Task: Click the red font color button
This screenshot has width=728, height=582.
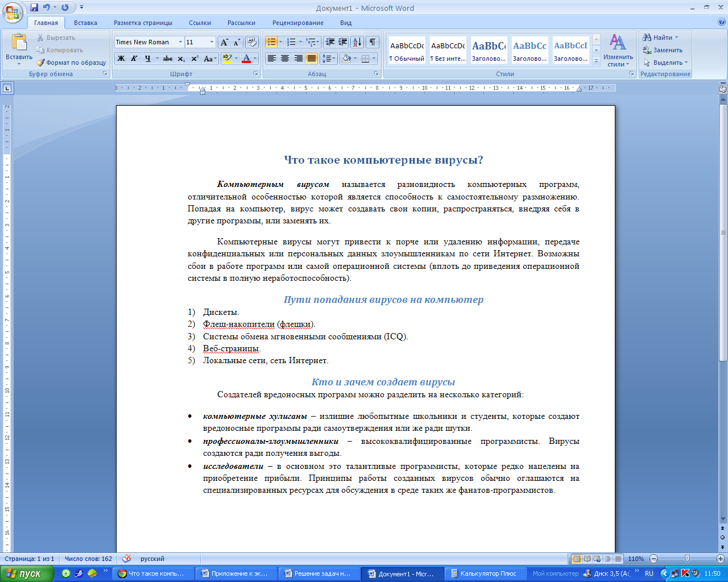Action: [246, 59]
